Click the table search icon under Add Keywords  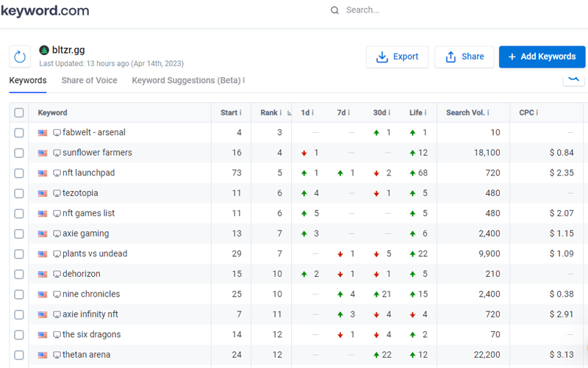pyautogui.click(x=573, y=78)
